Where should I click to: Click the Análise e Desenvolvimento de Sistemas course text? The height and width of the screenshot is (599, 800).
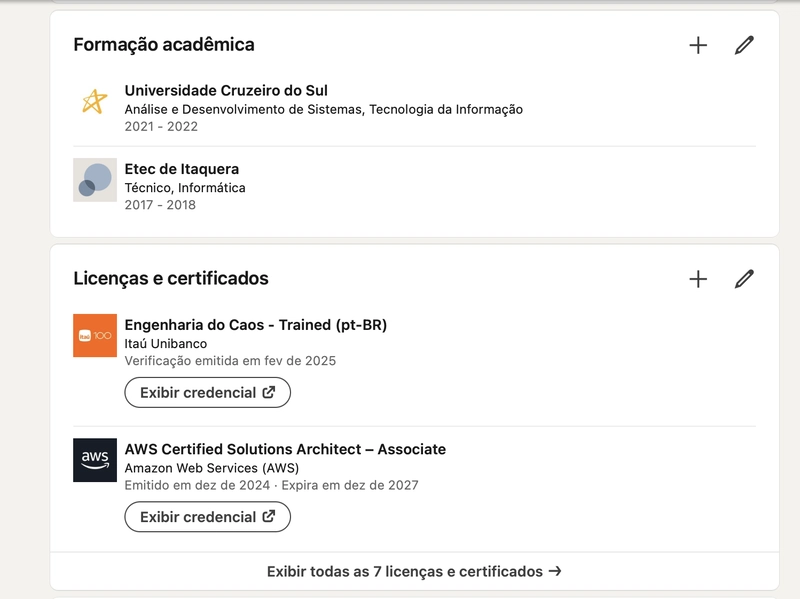pos(323,109)
